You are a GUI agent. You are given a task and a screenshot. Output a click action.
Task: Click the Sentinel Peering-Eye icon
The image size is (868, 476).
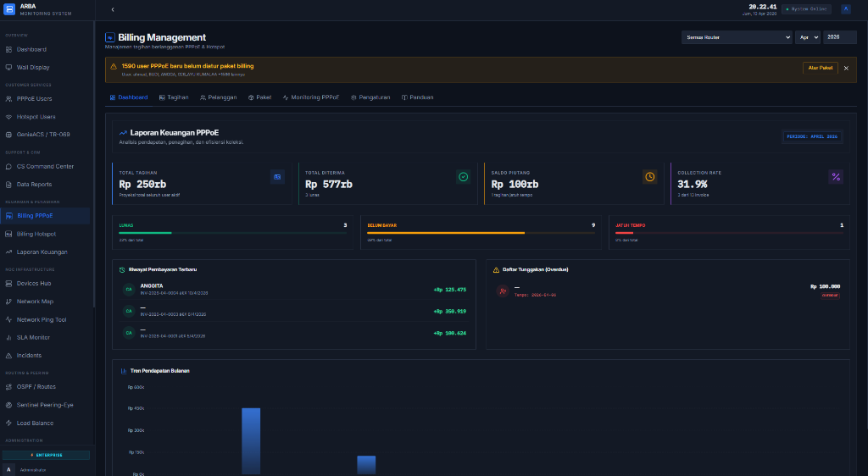pos(8,405)
